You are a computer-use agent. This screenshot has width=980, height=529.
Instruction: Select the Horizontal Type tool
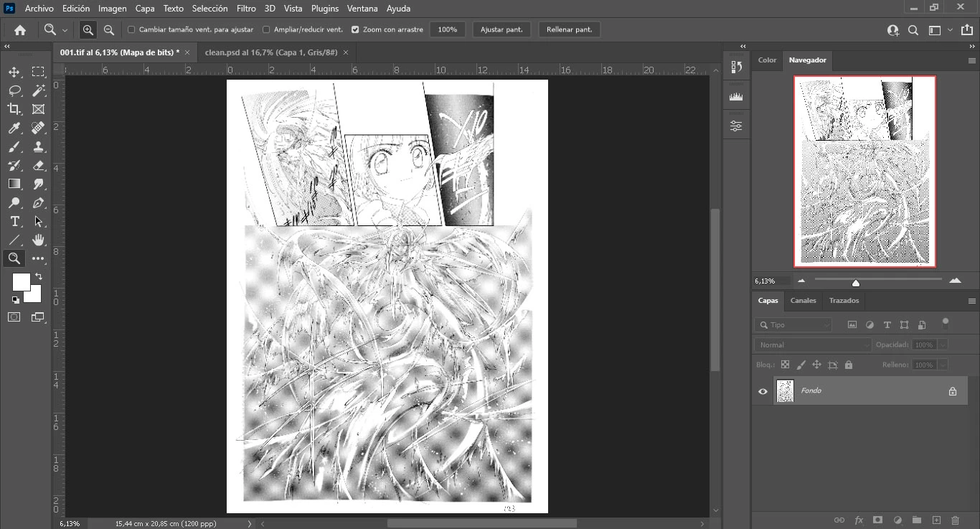(x=14, y=222)
